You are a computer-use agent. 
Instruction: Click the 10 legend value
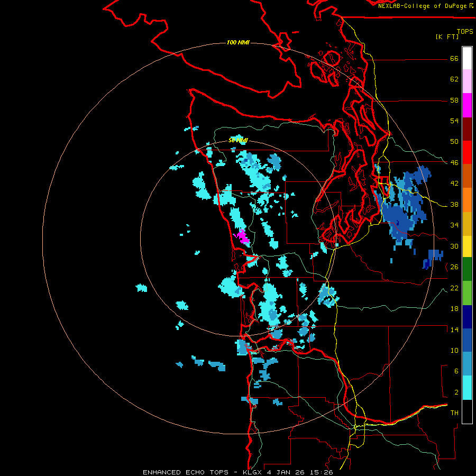click(x=454, y=350)
